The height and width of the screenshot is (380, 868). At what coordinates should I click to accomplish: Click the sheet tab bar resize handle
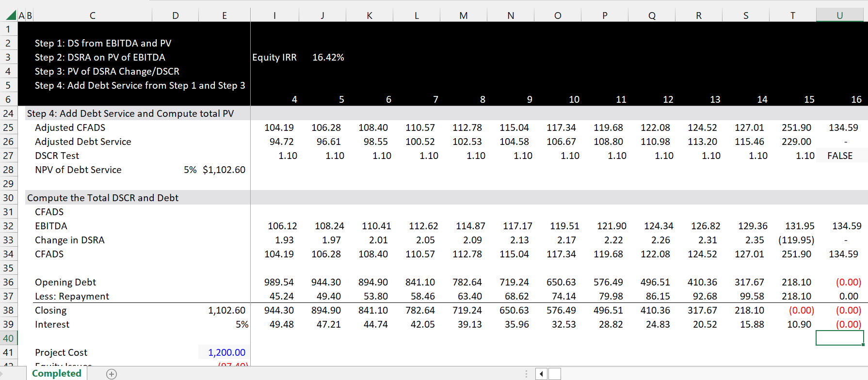click(x=526, y=374)
